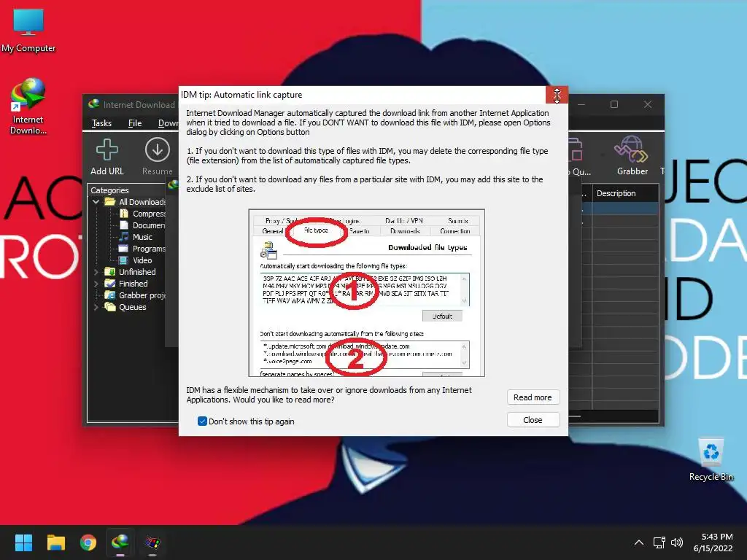Expand the Unfinished category node
The image size is (747, 560).
[96, 272]
